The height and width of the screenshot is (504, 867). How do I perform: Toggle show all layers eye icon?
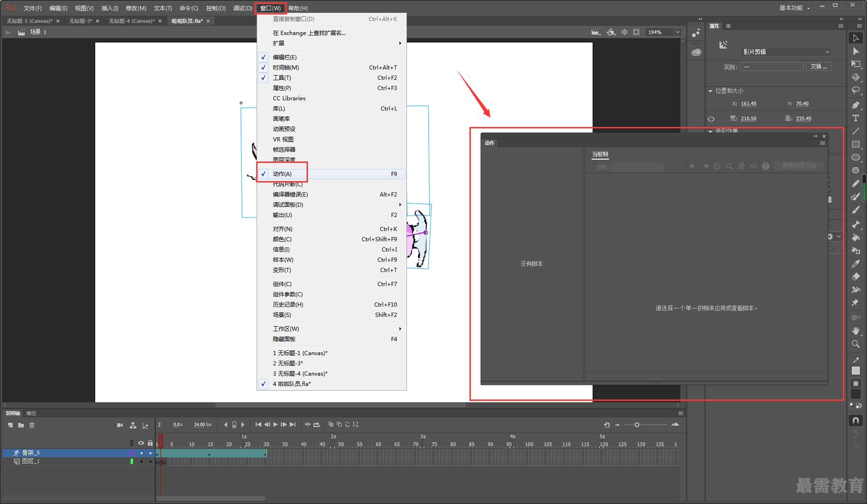[x=141, y=443]
